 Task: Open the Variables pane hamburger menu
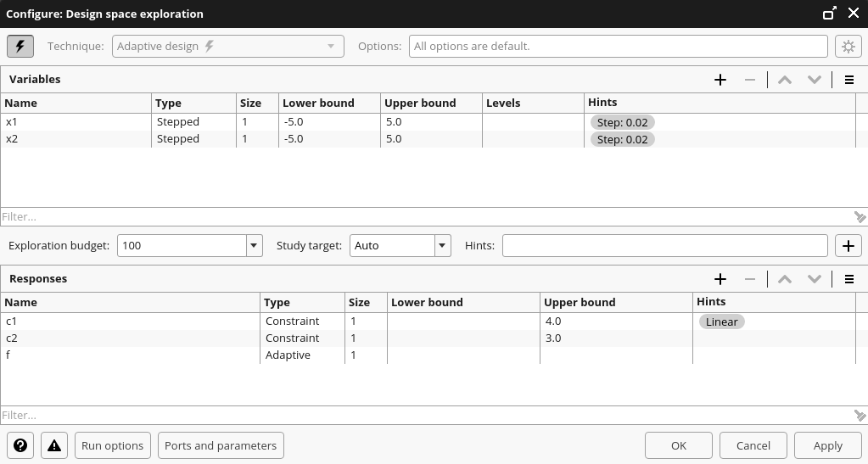[x=849, y=80]
